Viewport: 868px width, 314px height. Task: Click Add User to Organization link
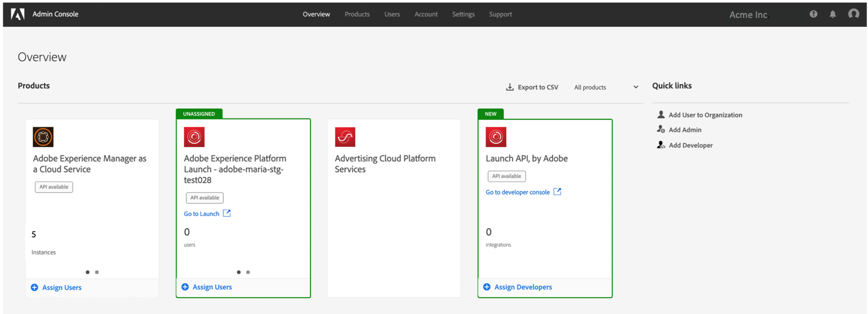click(x=705, y=115)
